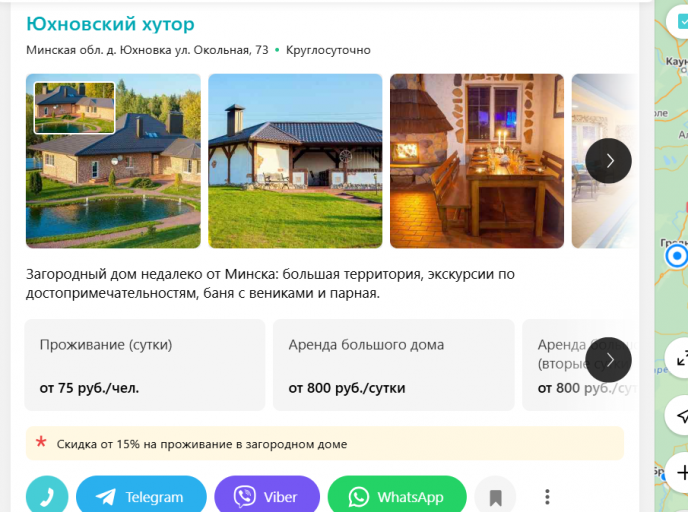688x512 pixels.
Task: Click the address Минская обл. д. Юхновка
Action: pos(147,50)
